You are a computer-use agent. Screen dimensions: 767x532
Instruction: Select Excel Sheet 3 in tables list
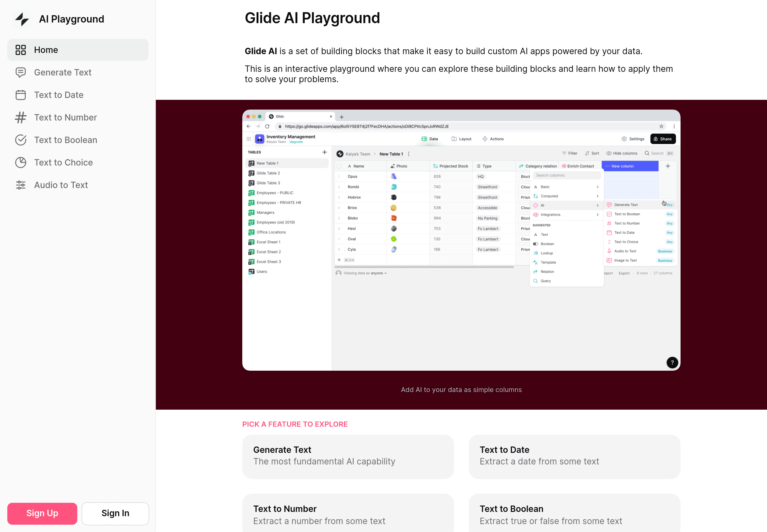[x=287, y=262]
